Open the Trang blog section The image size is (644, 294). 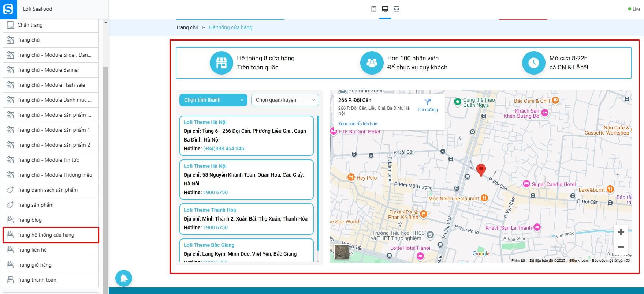click(x=51, y=220)
